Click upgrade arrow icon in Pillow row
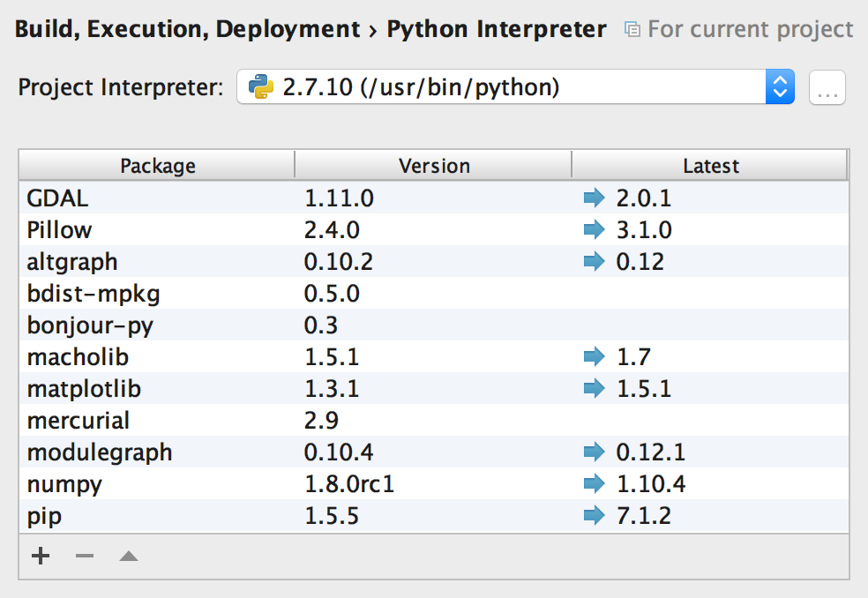 [x=595, y=229]
